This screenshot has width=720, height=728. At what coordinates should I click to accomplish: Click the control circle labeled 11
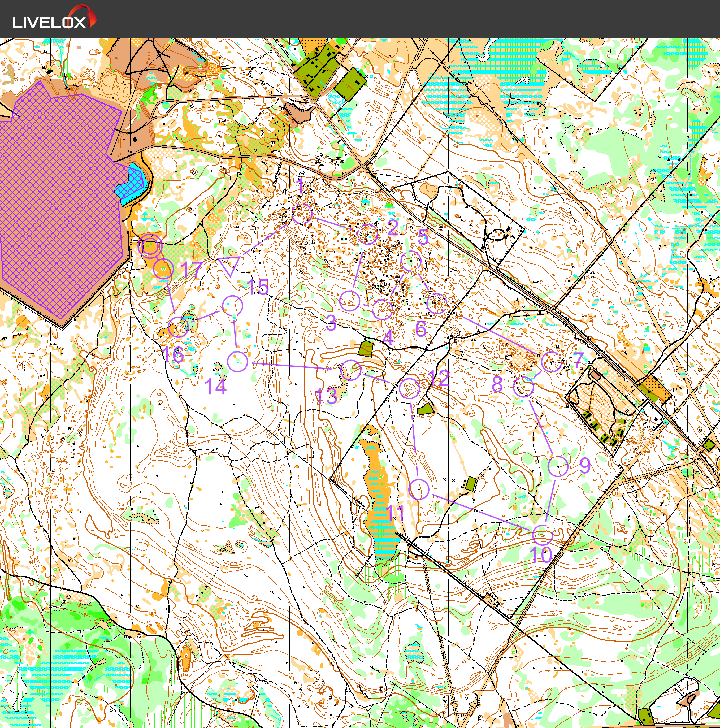pyautogui.click(x=419, y=489)
